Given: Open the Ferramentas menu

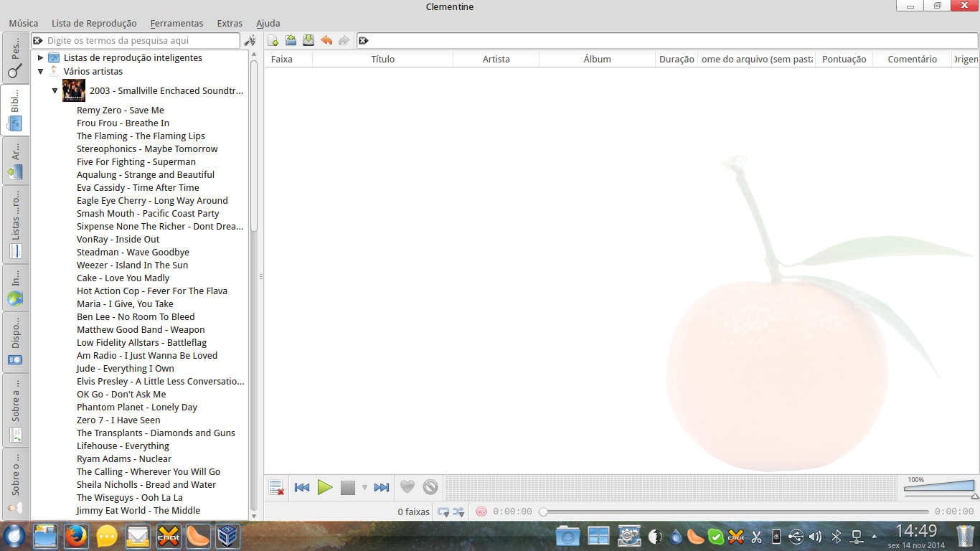Looking at the screenshot, I should 176,24.
